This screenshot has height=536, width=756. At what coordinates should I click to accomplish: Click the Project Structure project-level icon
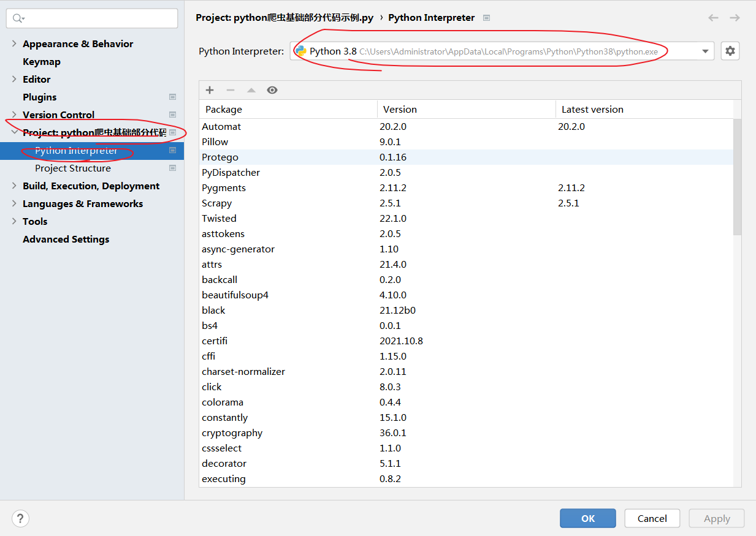click(172, 168)
